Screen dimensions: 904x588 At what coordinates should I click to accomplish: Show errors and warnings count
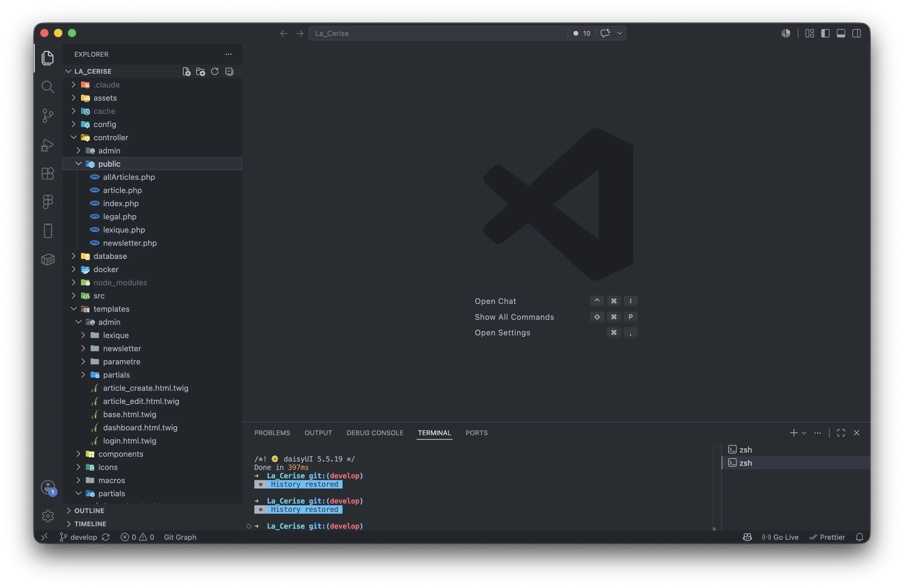[137, 537]
